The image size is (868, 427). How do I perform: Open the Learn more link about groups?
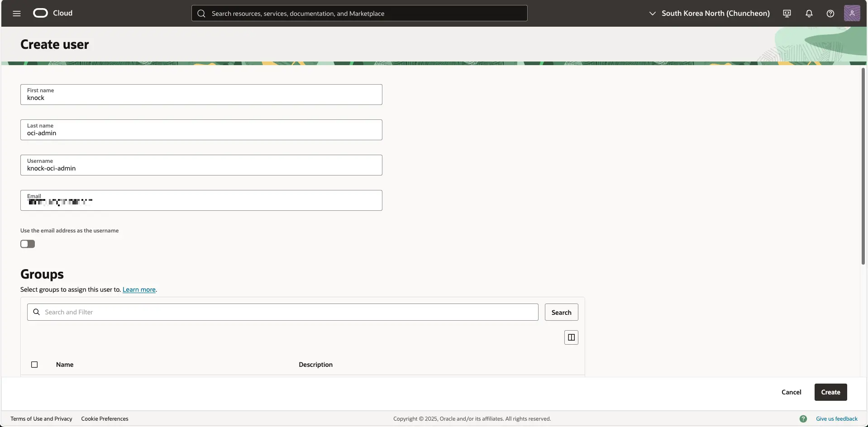click(138, 289)
